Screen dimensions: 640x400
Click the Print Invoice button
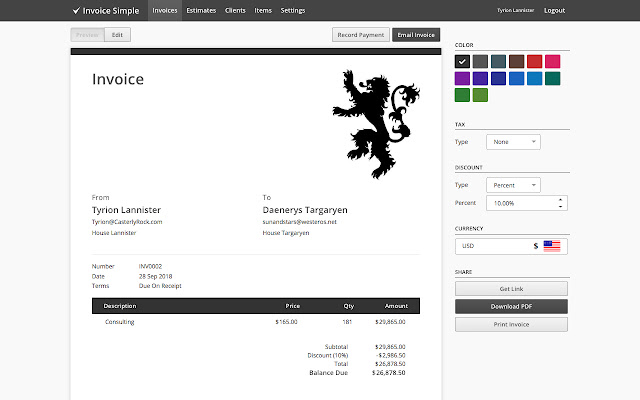[x=511, y=324]
